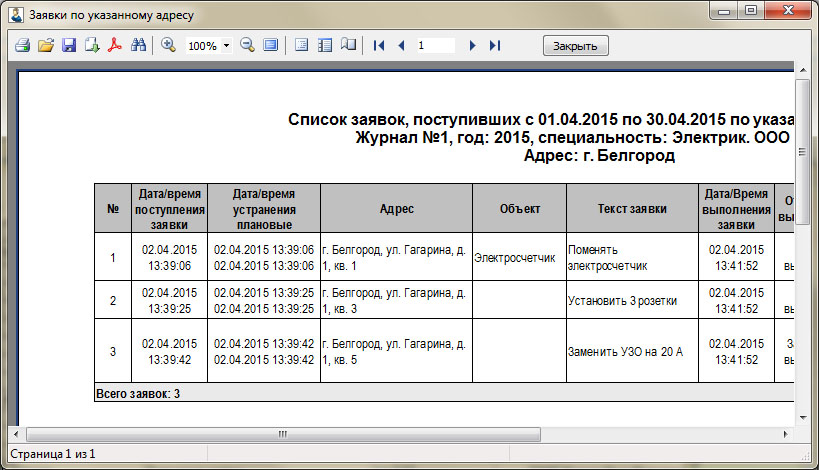
Task: Go to next page
Action: 472,45
